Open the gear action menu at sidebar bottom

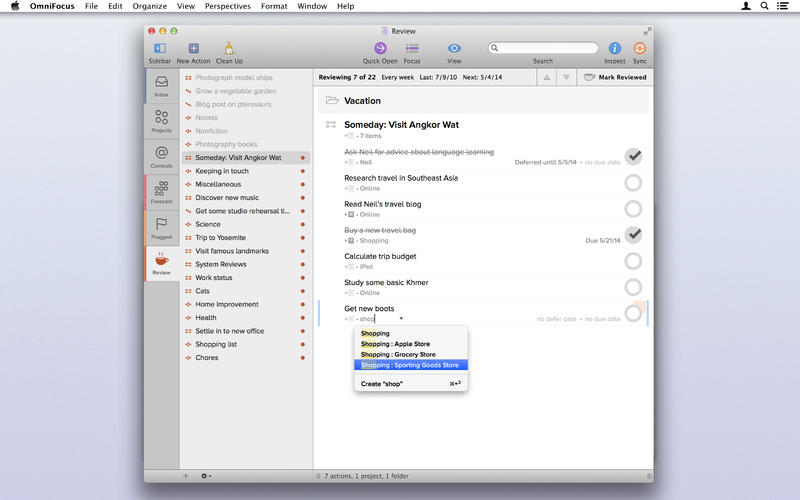click(x=205, y=476)
